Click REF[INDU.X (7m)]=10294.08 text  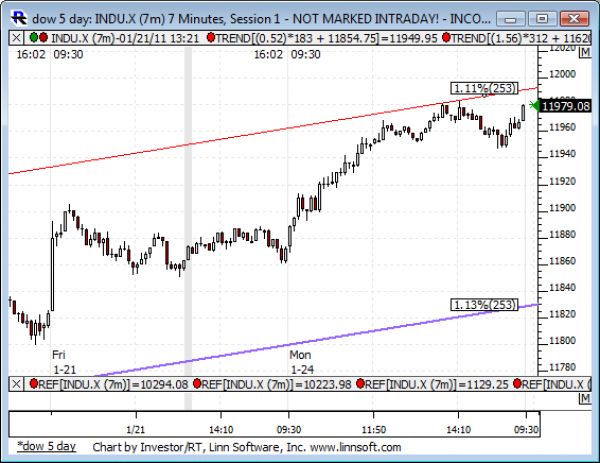(113, 384)
